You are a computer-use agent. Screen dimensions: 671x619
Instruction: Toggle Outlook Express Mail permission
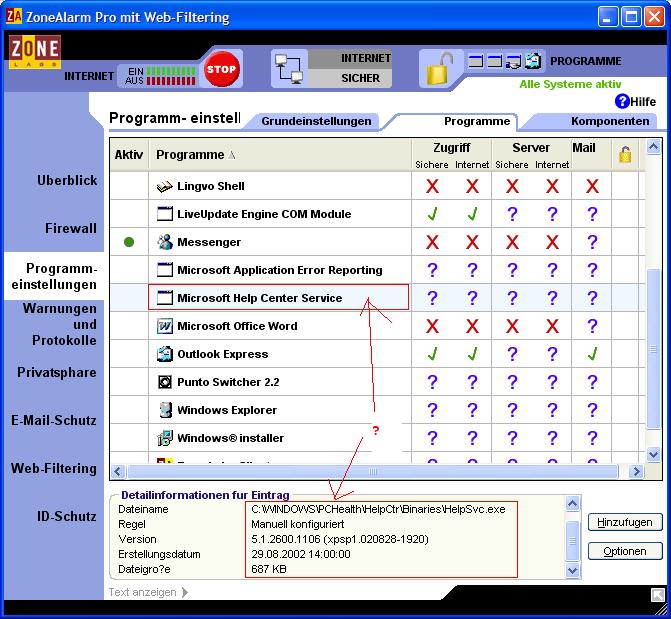(592, 354)
